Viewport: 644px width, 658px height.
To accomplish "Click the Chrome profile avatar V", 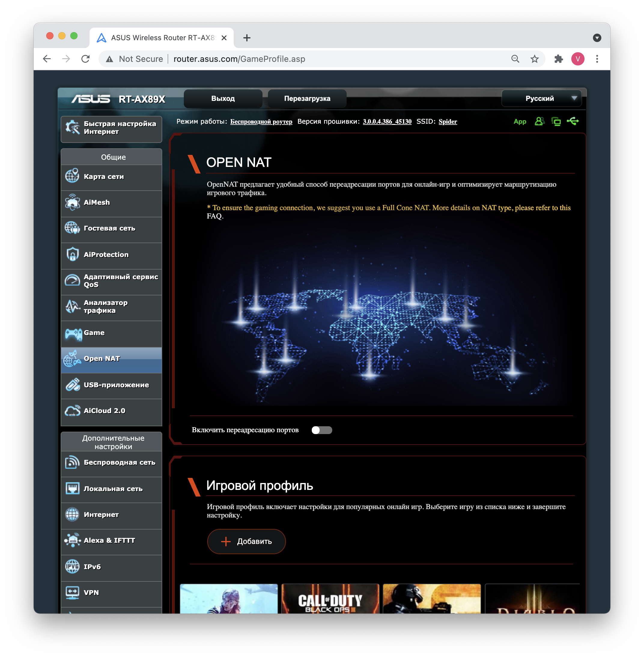I will coord(578,59).
